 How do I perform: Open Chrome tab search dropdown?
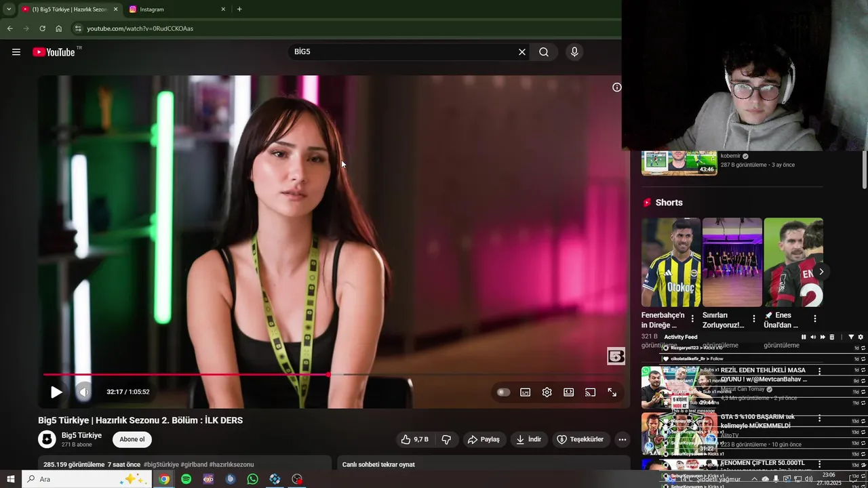8,9
